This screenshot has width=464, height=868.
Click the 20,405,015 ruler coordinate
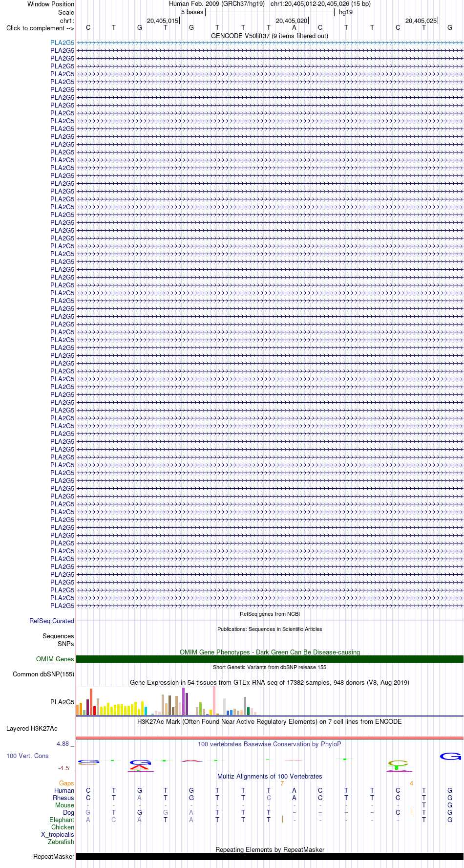click(163, 21)
